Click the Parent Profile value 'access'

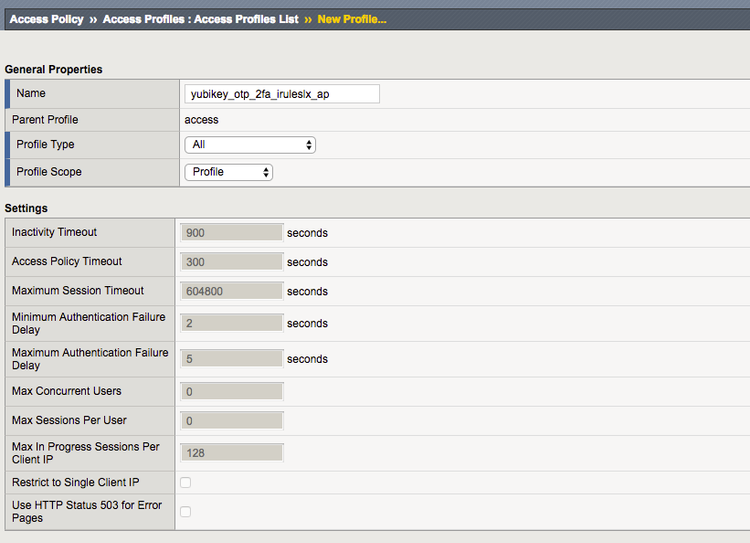(201, 120)
